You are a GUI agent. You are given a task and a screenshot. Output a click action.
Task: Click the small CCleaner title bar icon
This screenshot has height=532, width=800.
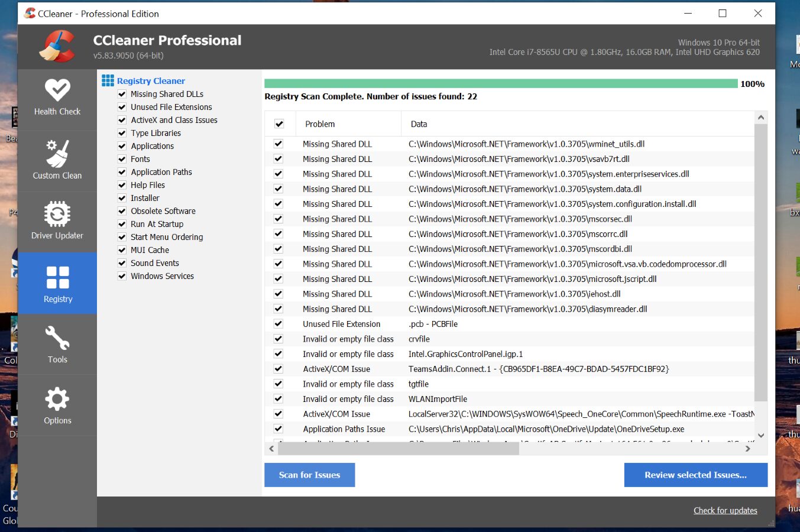point(30,13)
